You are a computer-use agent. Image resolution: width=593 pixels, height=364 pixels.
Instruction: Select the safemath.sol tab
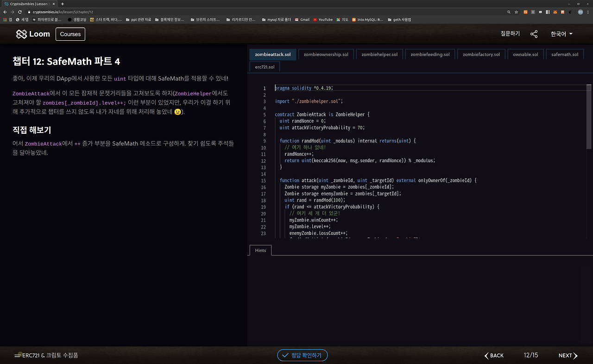(565, 54)
